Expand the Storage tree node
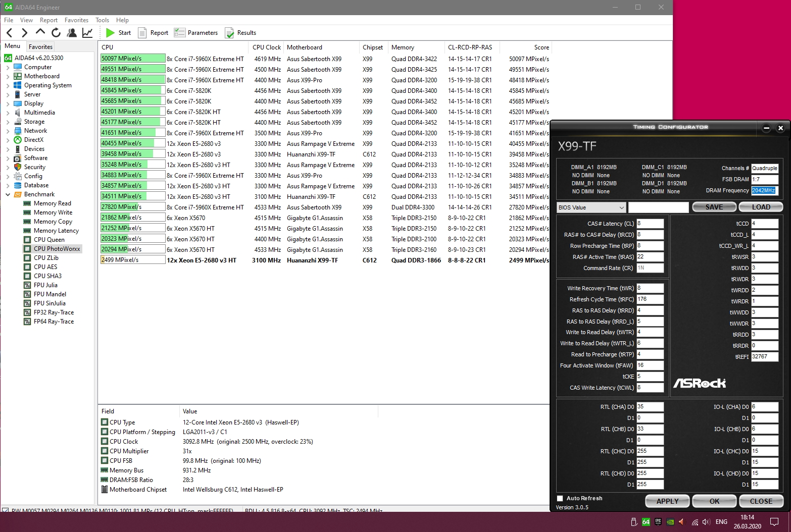This screenshot has width=791, height=532. [8, 122]
